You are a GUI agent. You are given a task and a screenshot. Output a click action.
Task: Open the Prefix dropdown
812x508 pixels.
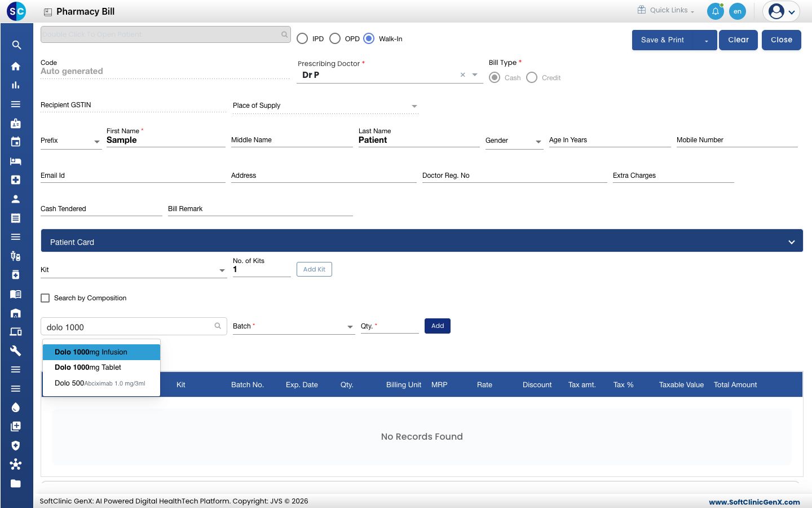pos(70,141)
